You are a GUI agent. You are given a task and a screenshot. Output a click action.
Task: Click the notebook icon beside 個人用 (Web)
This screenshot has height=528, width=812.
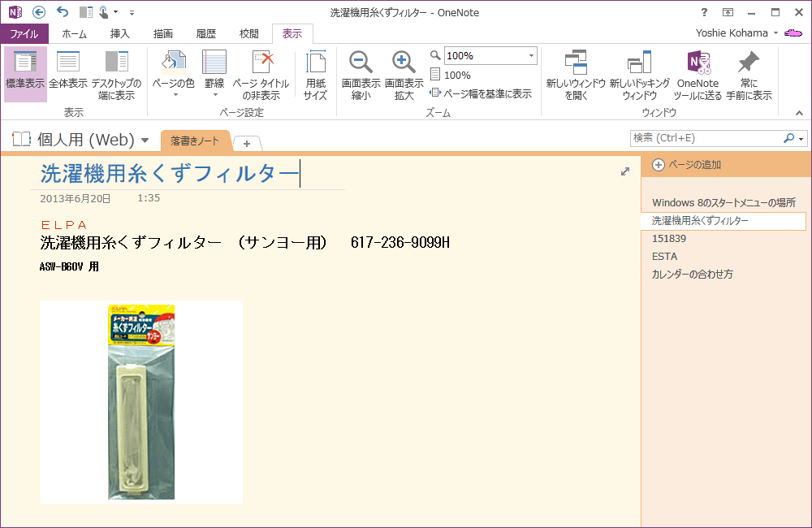click(x=22, y=139)
